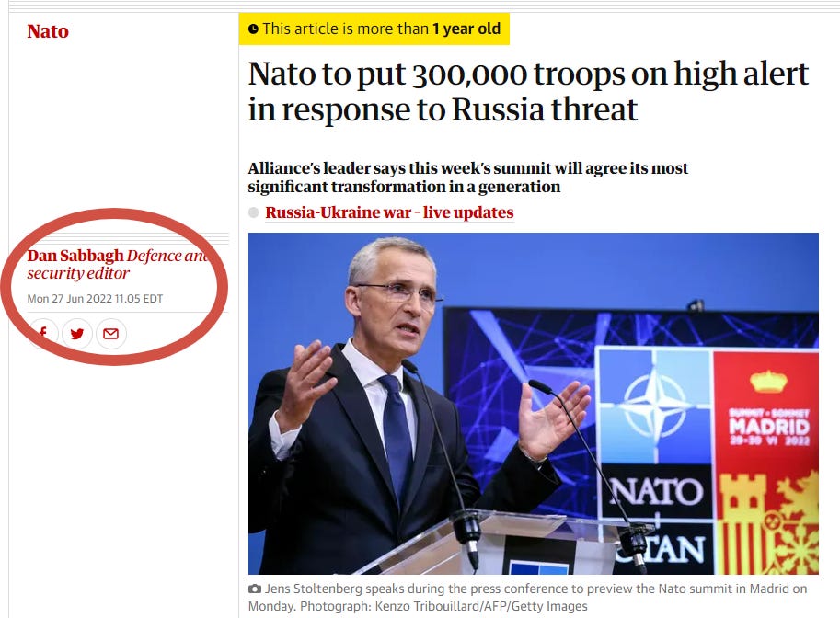Click the clock icon in yellow banner
This screenshot has width=840, height=618.
pyautogui.click(x=253, y=29)
